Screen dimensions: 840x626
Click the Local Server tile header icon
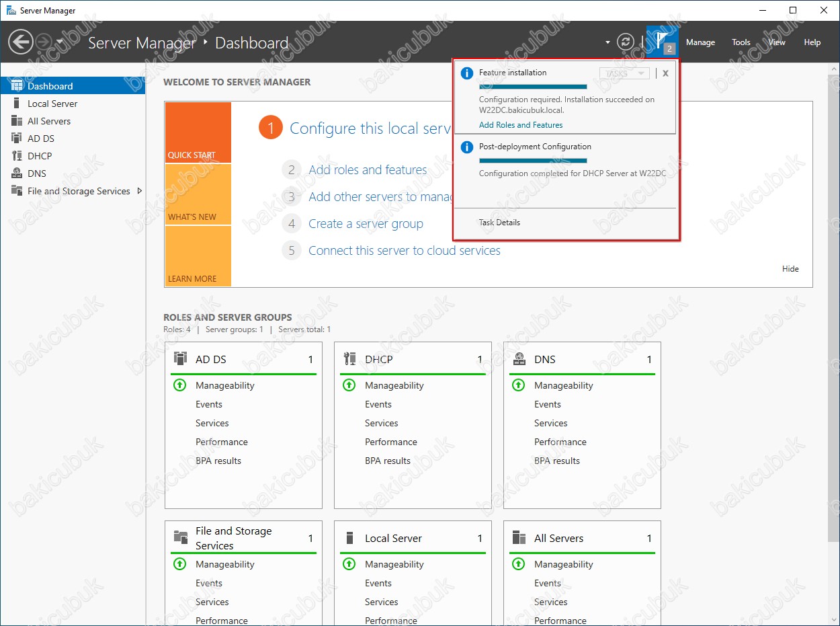tap(349, 538)
